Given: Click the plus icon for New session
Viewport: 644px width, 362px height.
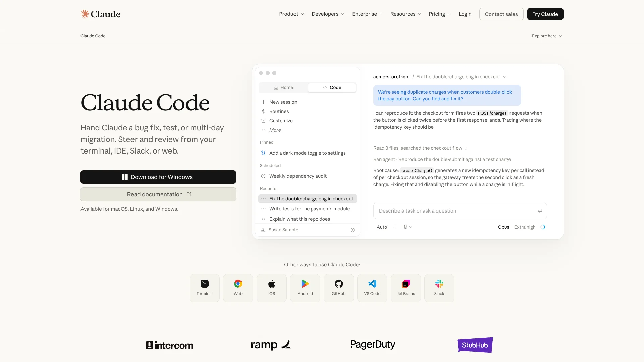Looking at the screenshot, I should [264, 102].
